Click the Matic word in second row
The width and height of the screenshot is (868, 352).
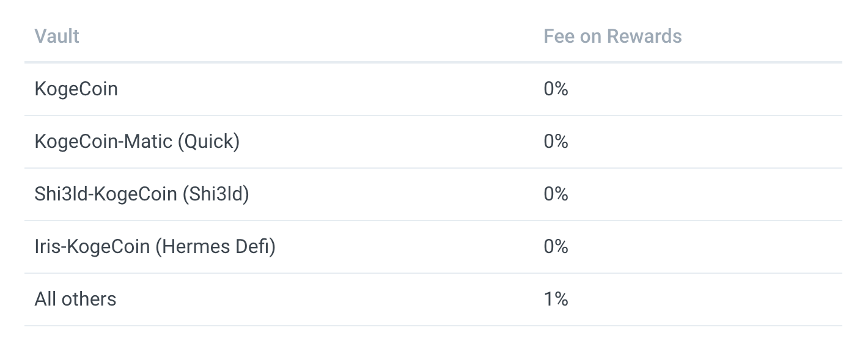tap(150, 142)
